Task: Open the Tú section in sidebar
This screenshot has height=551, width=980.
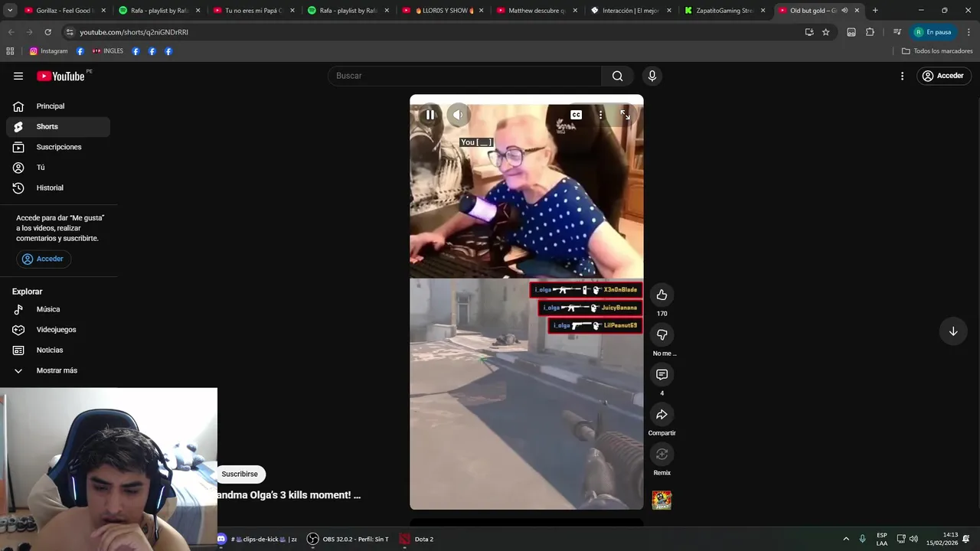Action: [58, 168]
